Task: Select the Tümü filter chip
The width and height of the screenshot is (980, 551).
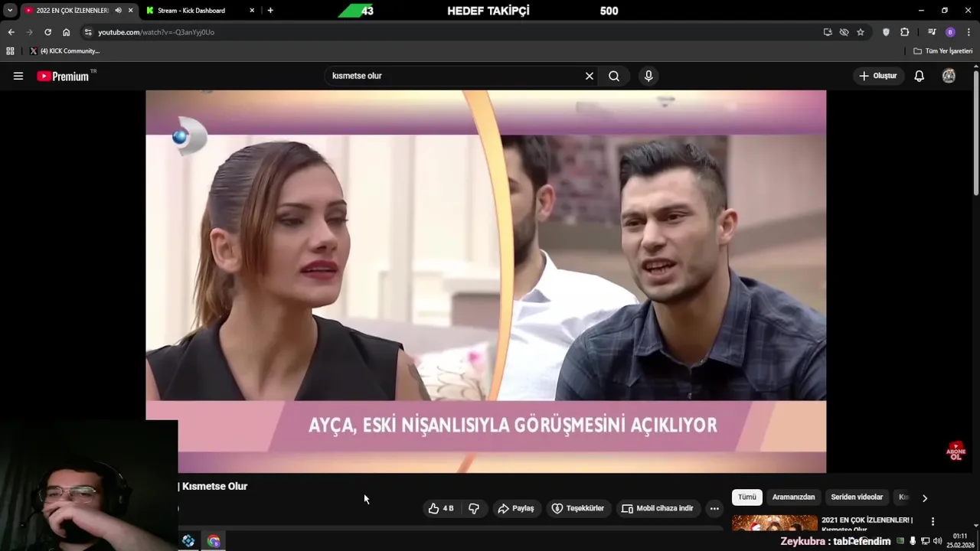Action: 746,497
